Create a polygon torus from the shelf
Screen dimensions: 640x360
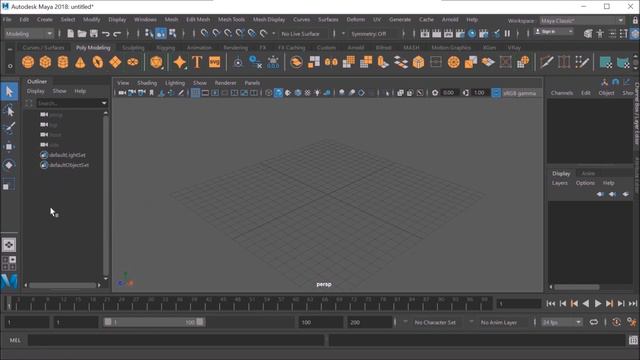click(98, 62)
